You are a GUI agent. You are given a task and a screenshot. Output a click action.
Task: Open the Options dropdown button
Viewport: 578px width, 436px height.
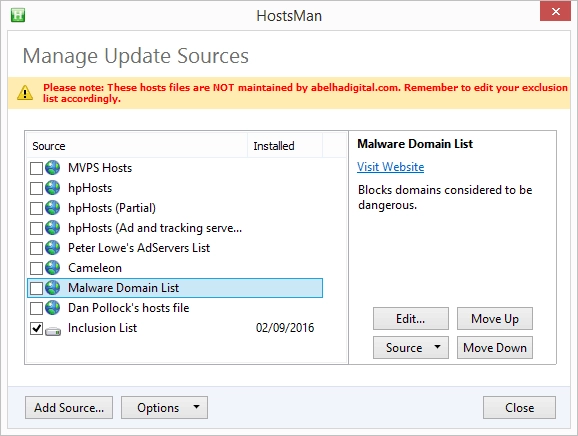click(164, 408)
